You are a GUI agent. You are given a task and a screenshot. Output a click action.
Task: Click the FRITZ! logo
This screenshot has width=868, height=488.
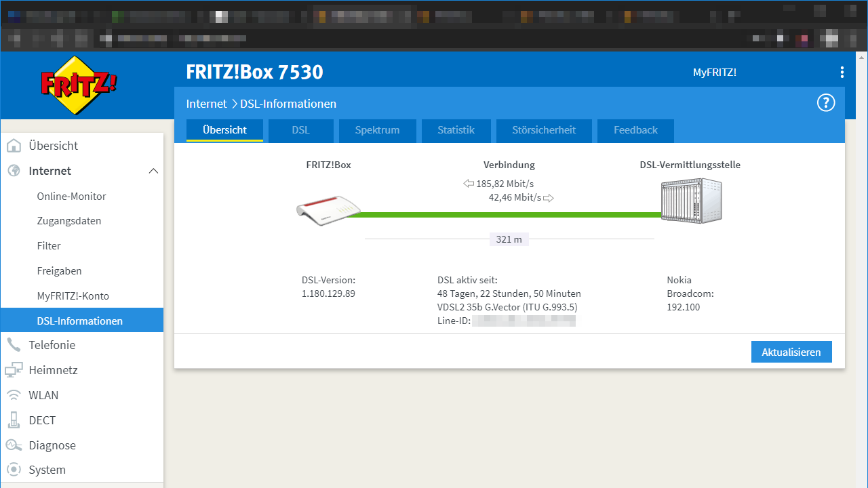click(x=79, y=85)
